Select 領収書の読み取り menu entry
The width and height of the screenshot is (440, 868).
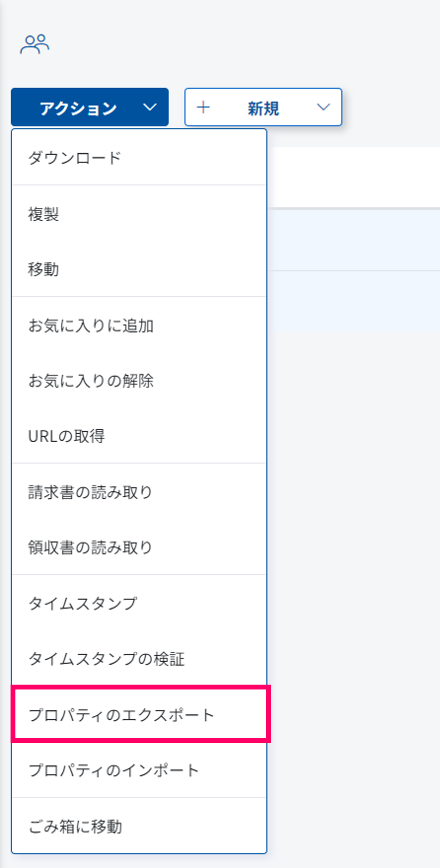90,547
